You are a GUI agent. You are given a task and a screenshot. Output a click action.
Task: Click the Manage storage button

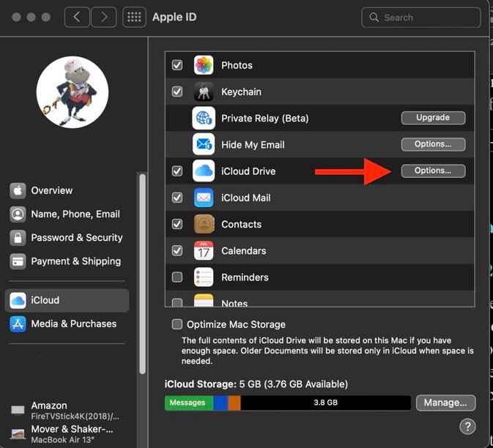[x=446, y=403]
